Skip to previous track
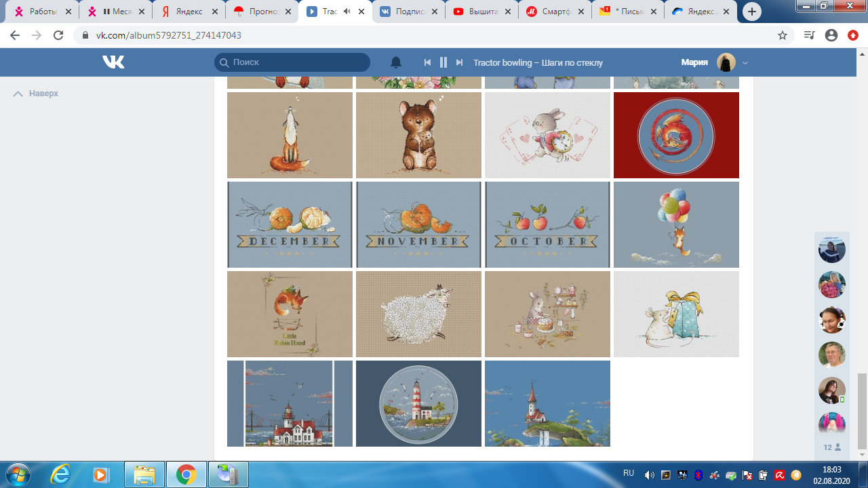This screenshot has height=488, width=868. (427, 62)
